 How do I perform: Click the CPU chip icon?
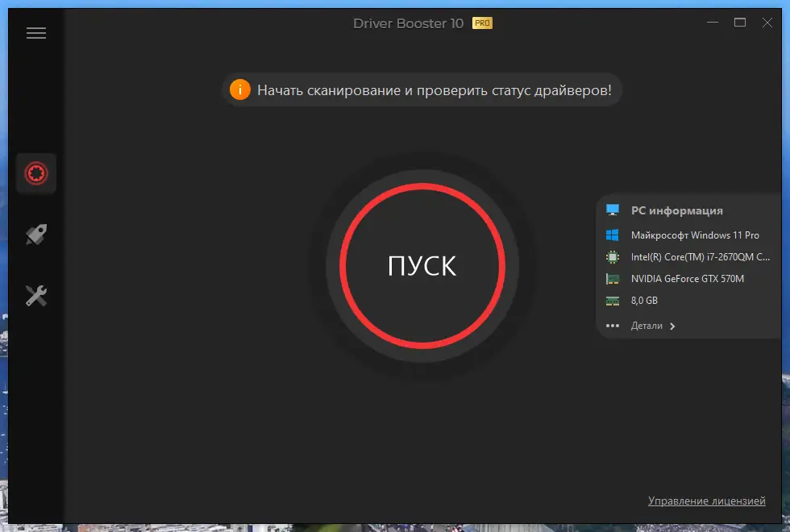tap(612, 257)
